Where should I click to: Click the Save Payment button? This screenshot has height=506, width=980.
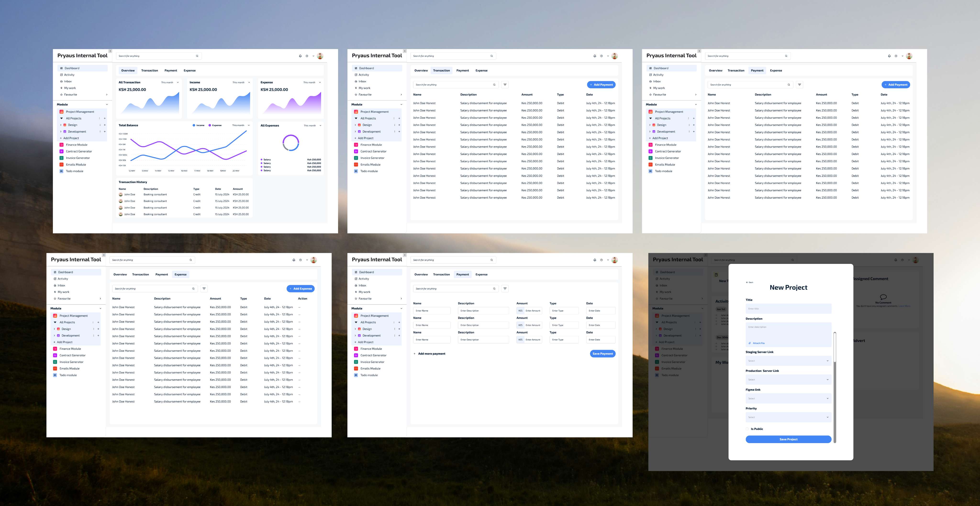(x=603, y=354)
